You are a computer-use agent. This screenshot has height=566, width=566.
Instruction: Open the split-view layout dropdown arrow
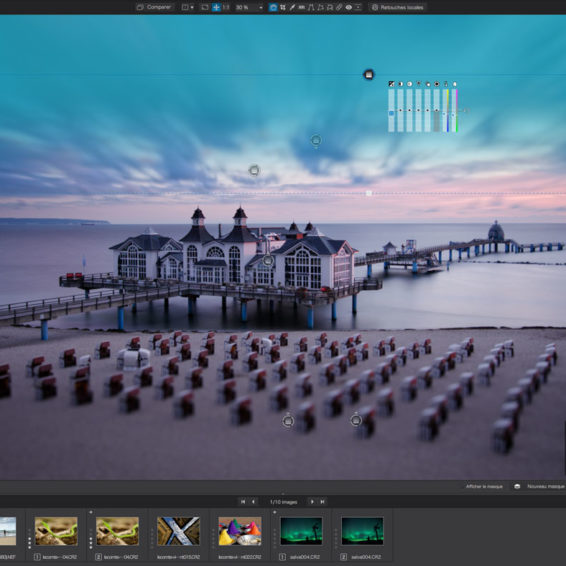pyautogui.click(x=192, y=7)
